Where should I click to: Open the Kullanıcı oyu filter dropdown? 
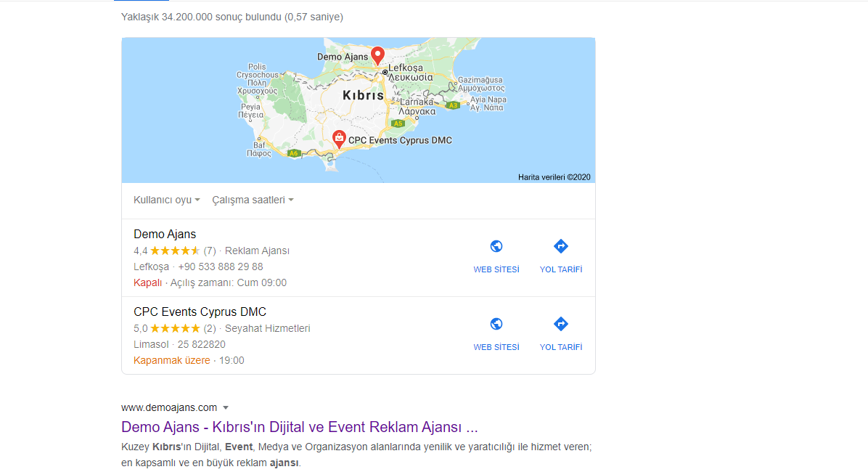coord(167,200)
